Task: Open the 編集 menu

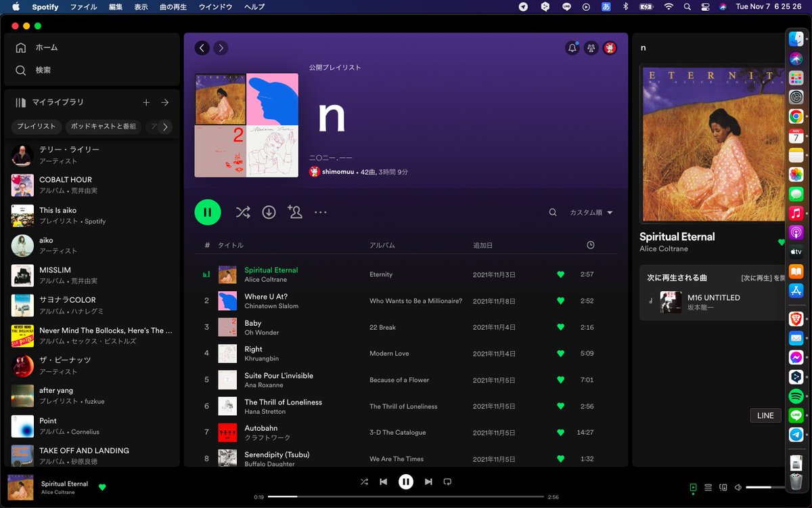Action: [116, 7]
